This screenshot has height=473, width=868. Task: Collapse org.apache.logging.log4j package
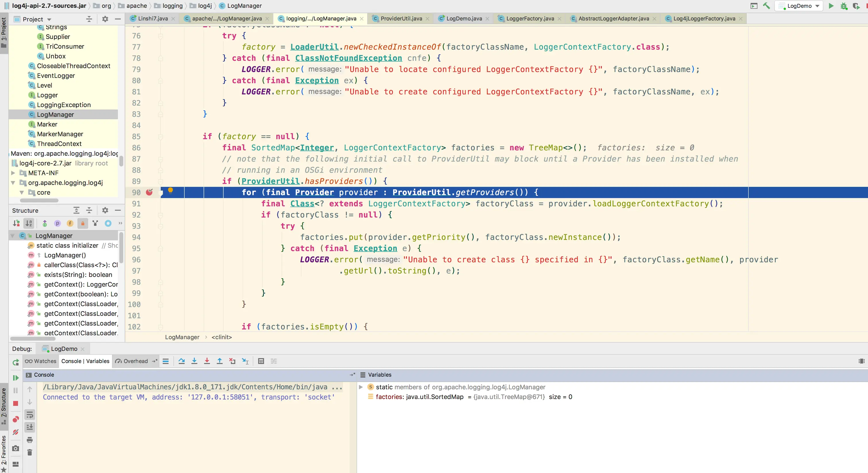[13, 183]
